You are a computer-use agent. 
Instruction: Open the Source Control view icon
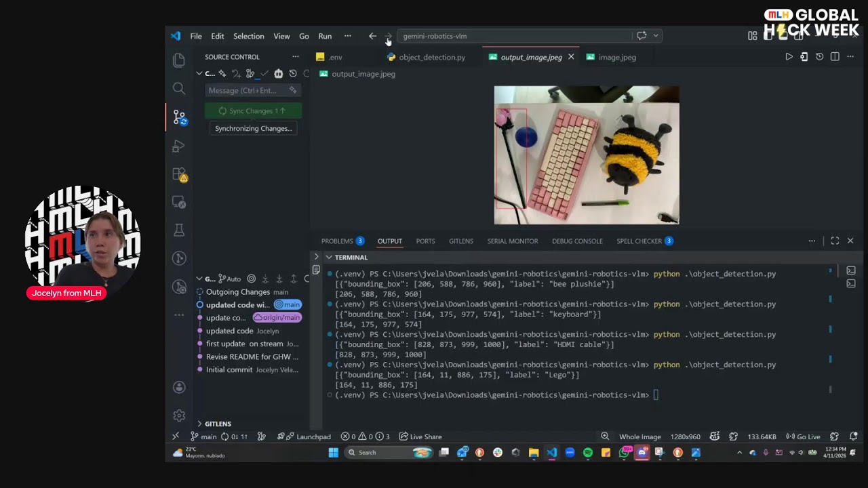coord(179,117)
